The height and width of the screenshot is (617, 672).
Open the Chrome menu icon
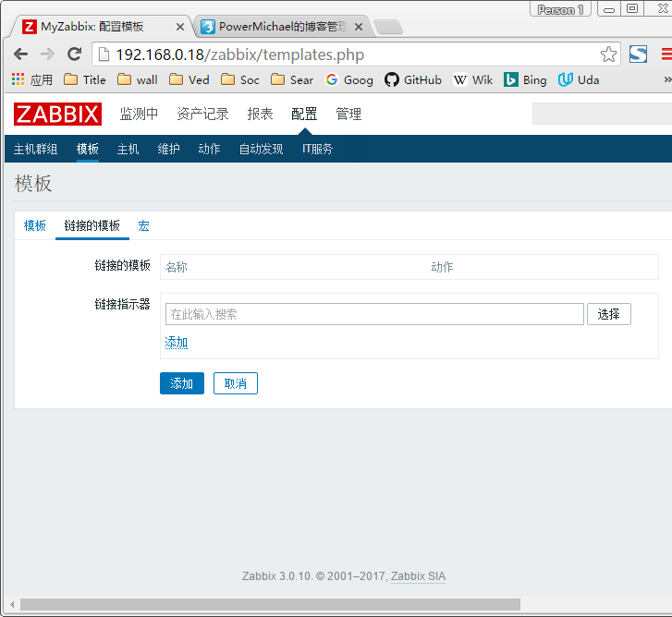[x=666, y=54]
